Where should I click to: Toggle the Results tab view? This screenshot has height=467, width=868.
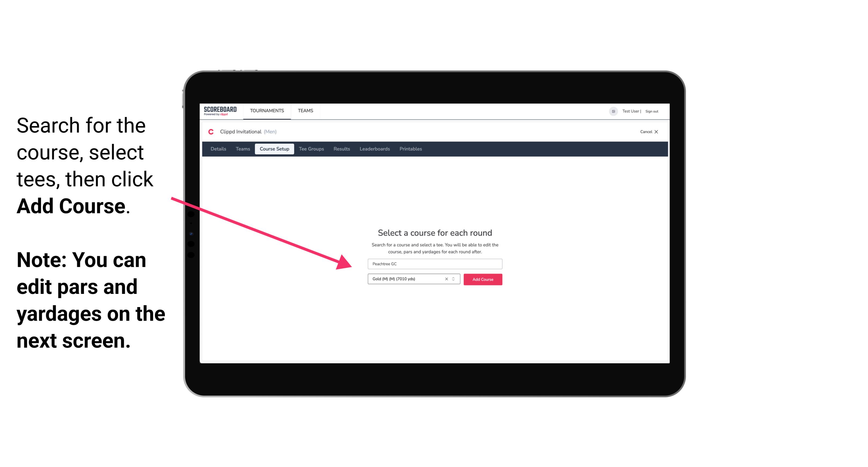[341, 149]
